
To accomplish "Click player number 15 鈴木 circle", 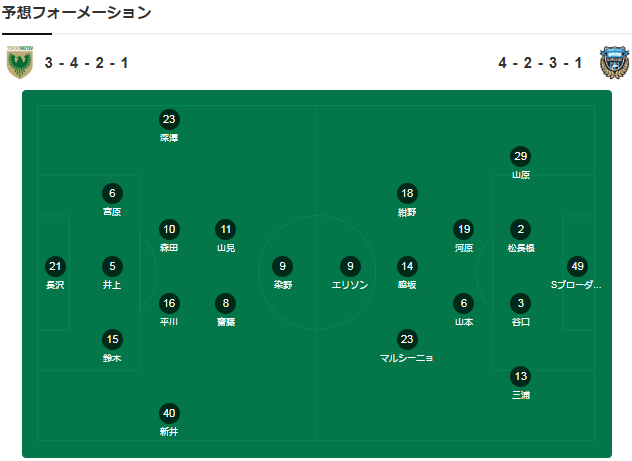I will [x=113, y=339].
